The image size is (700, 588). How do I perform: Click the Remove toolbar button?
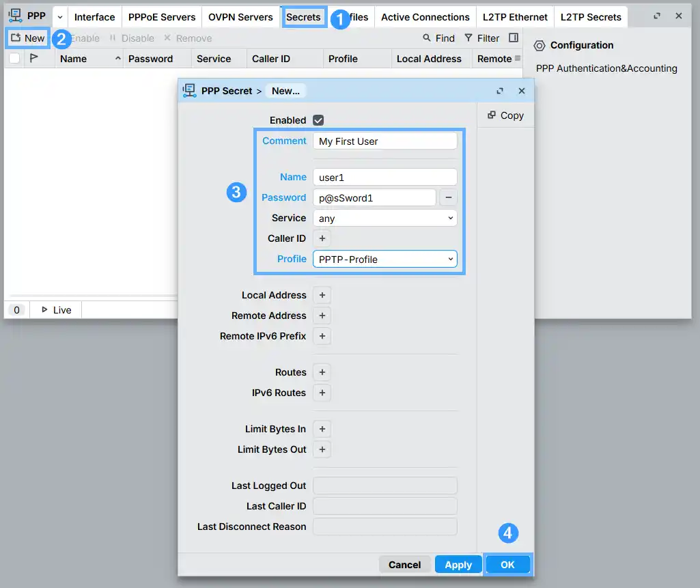pos(188,38)
